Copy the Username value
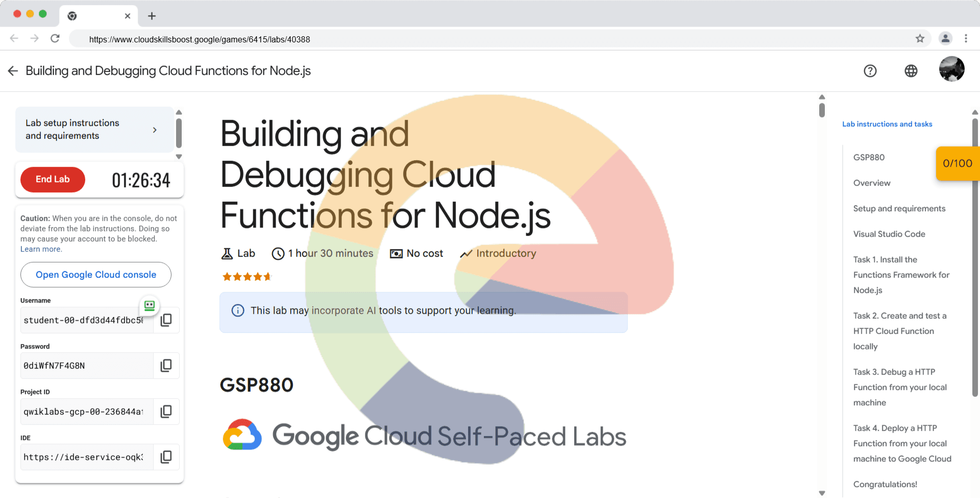The height and width of the screenshot is (498, 980). 166,320
